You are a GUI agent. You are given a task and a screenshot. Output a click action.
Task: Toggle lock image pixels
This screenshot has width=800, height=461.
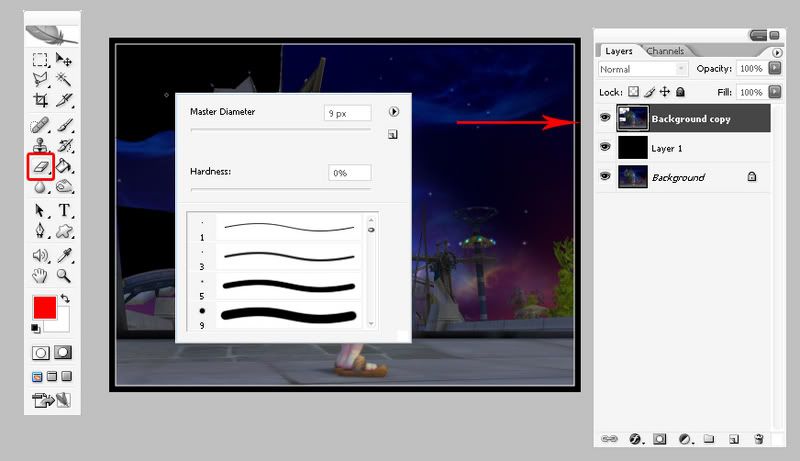[x=649, y=92]
